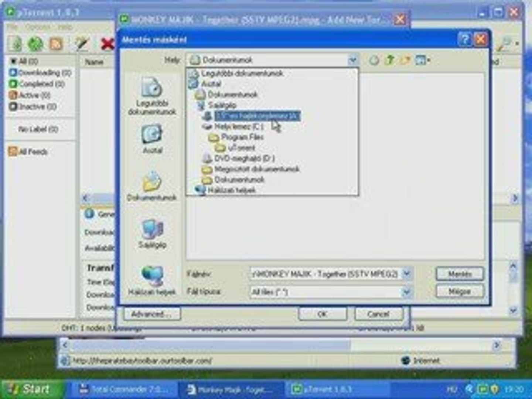Image resolution: width=532 pixels, height=399 pixels.
Task: Click OK in Add New Torrent dialog
Action: coord(322,314)
